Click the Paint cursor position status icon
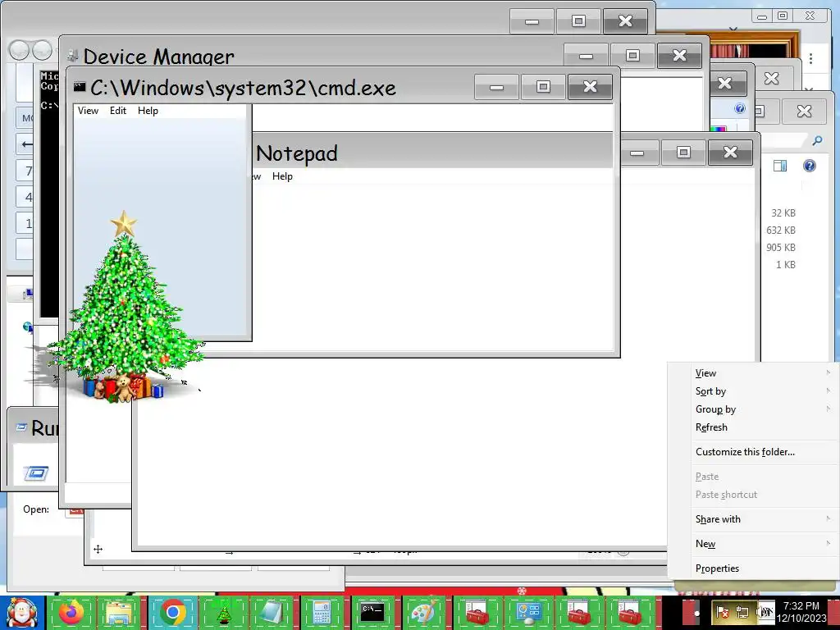The image size is (840, 630). pyautogui.click(x=98, y=549)
